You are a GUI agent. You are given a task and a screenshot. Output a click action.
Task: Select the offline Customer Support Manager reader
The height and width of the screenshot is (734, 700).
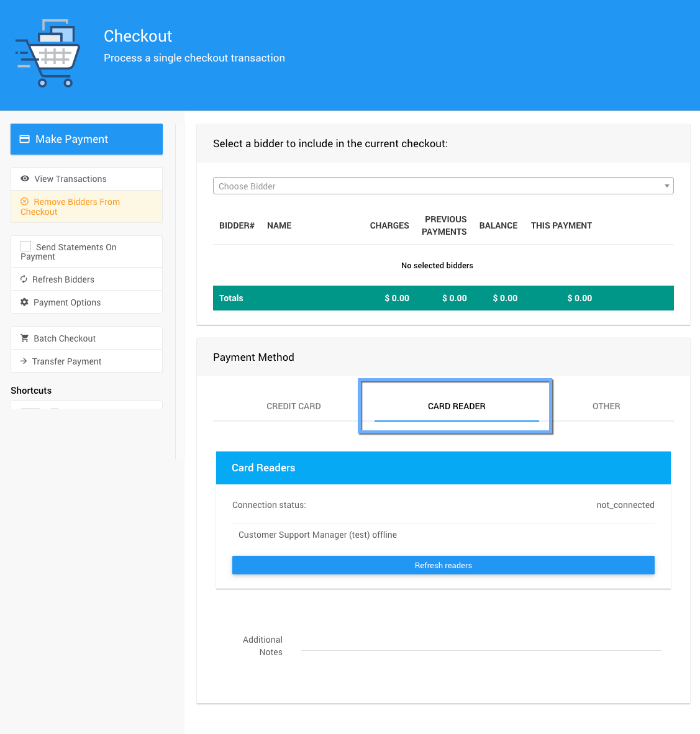317,535
